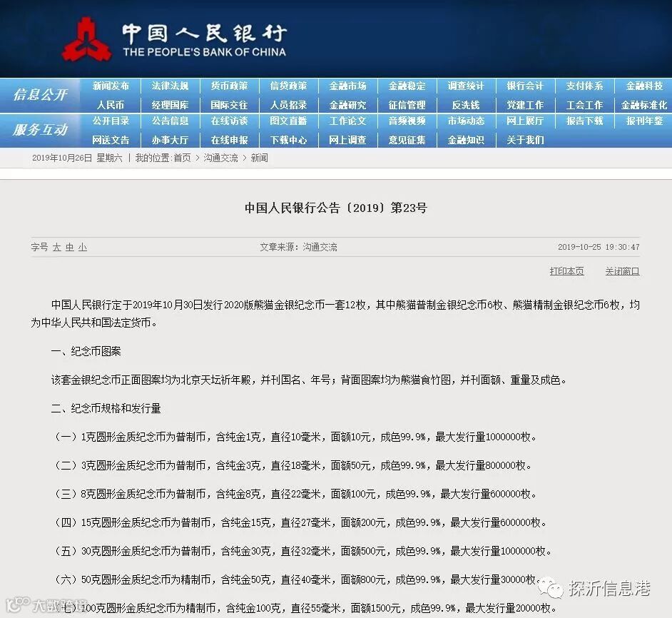
Task: Click 首页 in the breadcrumb
Action: click(182, 158)
